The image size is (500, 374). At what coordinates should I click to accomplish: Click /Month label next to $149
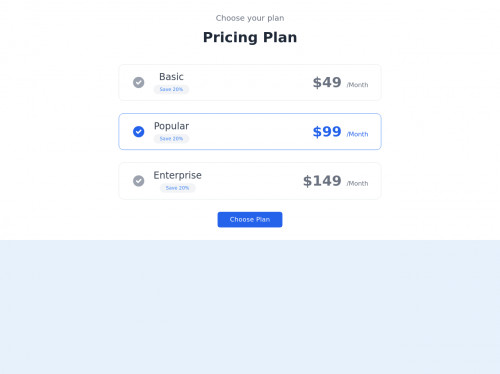[357, 184]
